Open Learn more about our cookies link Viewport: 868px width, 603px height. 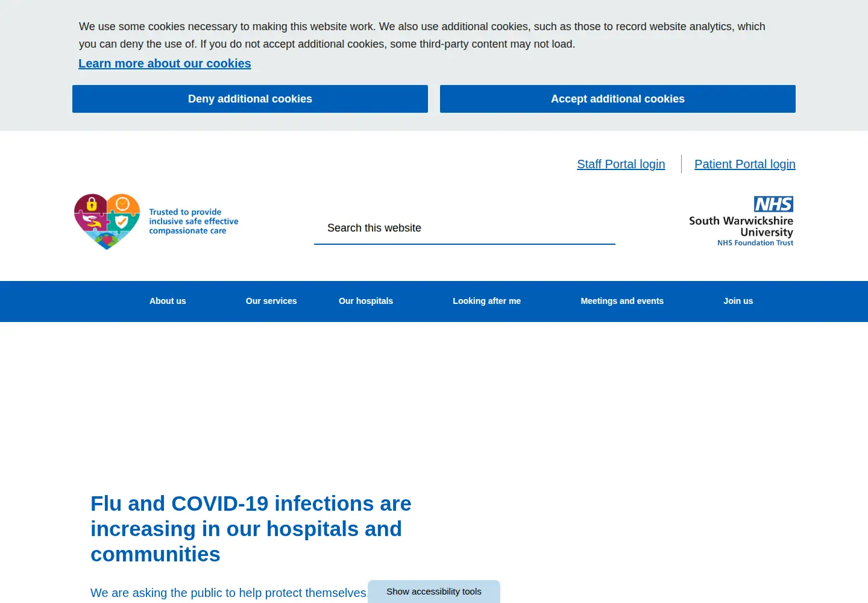[x=165, y=63]
